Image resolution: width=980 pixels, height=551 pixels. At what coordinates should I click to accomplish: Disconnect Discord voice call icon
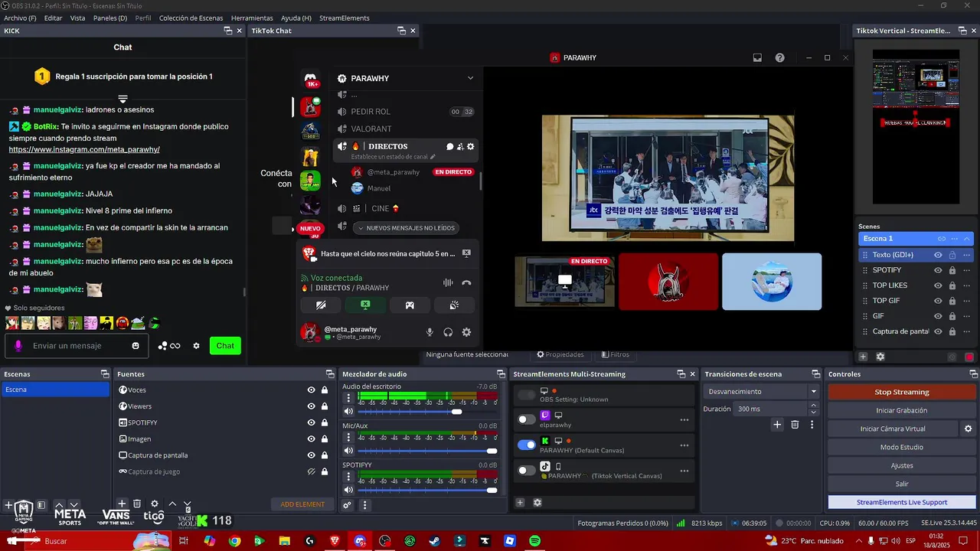(466, 283)
